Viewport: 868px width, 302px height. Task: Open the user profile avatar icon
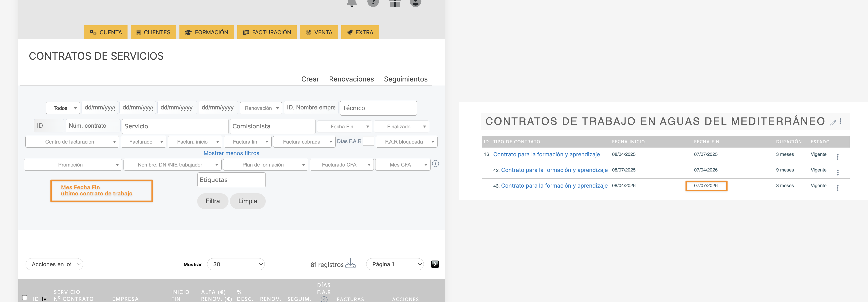pos(416,3)
